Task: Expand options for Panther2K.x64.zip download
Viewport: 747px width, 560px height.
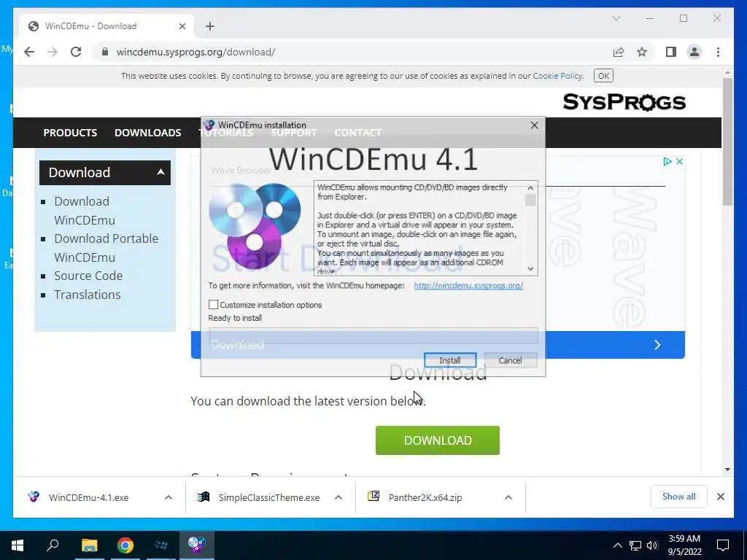Action: [508, 497]
